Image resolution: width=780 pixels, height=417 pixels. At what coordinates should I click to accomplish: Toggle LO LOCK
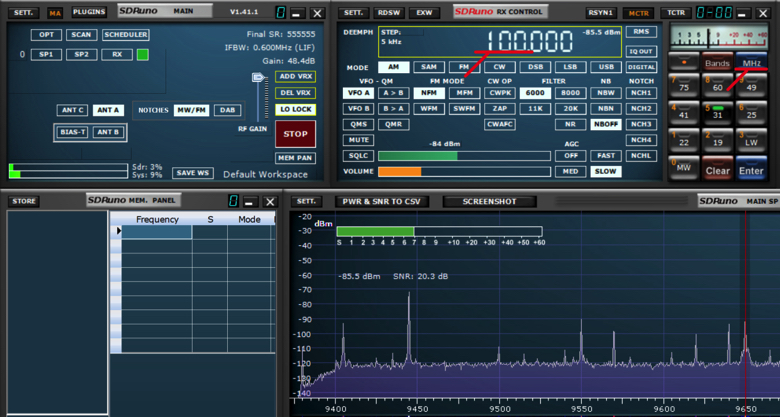click(x=295, y=109)
